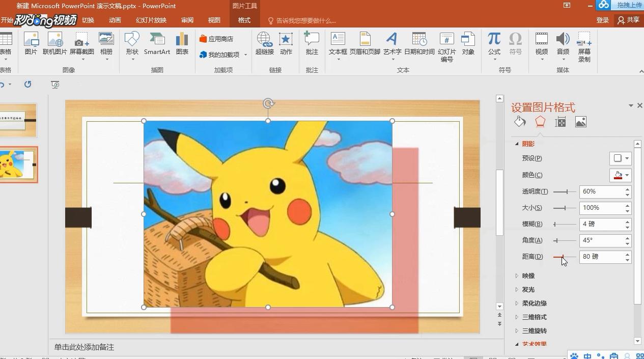This screenshot has width=644, height=359.
Task: Insert a 文本框 text box
Action: 338,46
